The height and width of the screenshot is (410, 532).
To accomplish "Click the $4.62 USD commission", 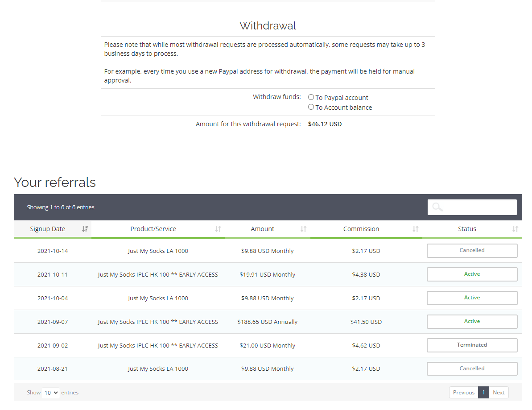I will tap(366, 345).
